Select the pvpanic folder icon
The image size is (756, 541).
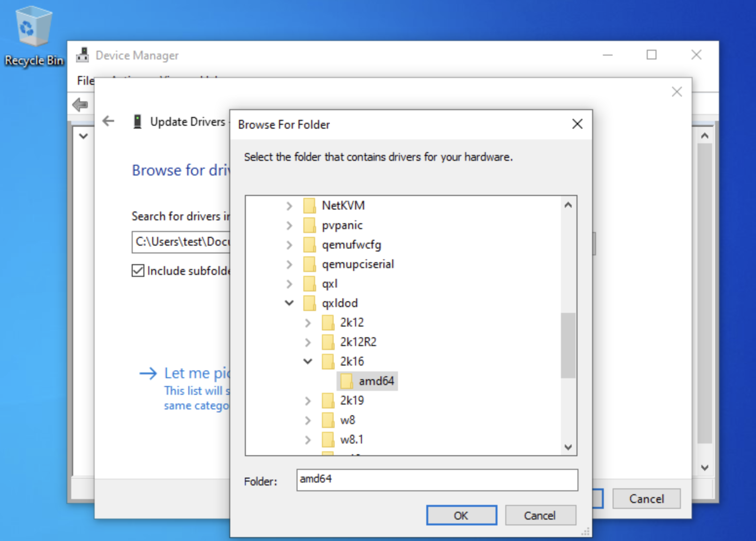click(x=309, y=225)
